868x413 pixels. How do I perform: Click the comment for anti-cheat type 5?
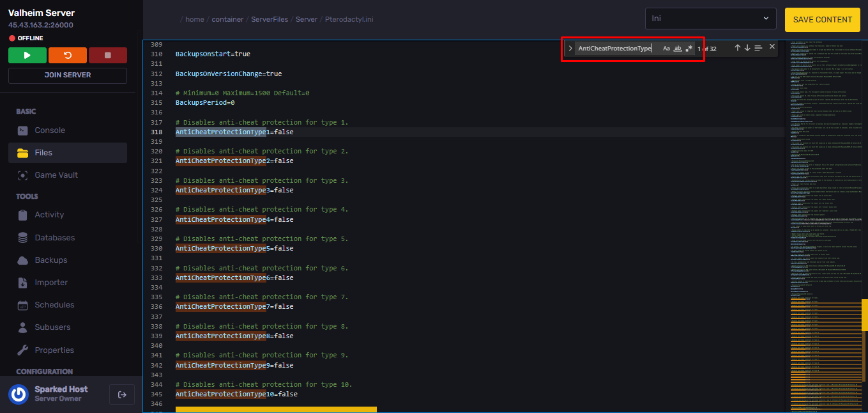pos(262,239)
